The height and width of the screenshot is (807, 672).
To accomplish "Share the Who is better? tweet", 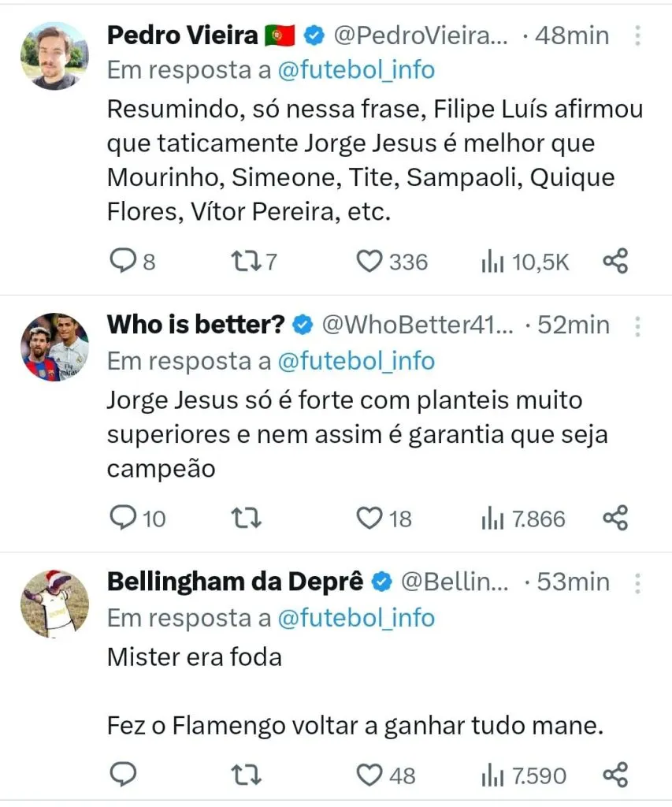I will pyautogui.click(x=615, y=518).
